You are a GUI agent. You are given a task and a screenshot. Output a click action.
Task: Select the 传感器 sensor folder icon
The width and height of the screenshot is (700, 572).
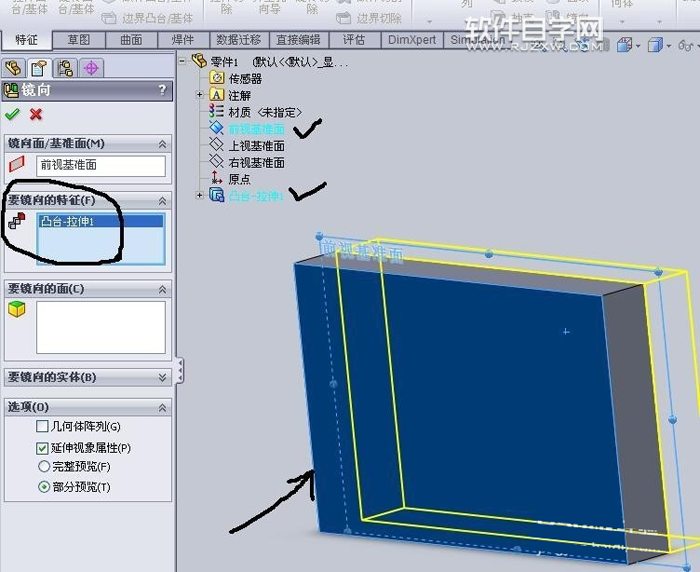point(217,78)
